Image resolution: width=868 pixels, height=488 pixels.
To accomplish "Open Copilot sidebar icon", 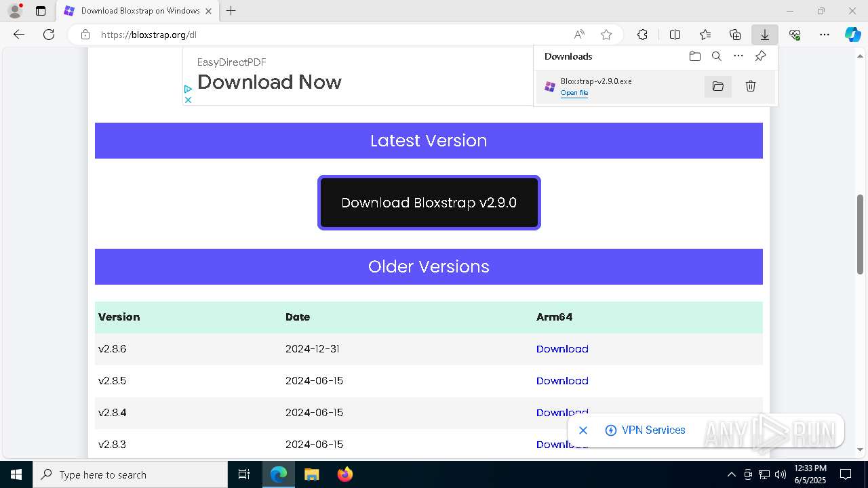I will click(x=853, y=35).
